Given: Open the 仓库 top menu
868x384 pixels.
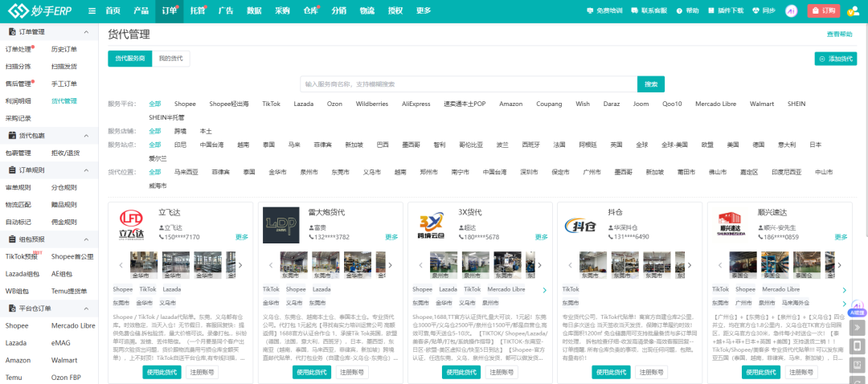Looking at the screenshot, I should tap(311, 10).
